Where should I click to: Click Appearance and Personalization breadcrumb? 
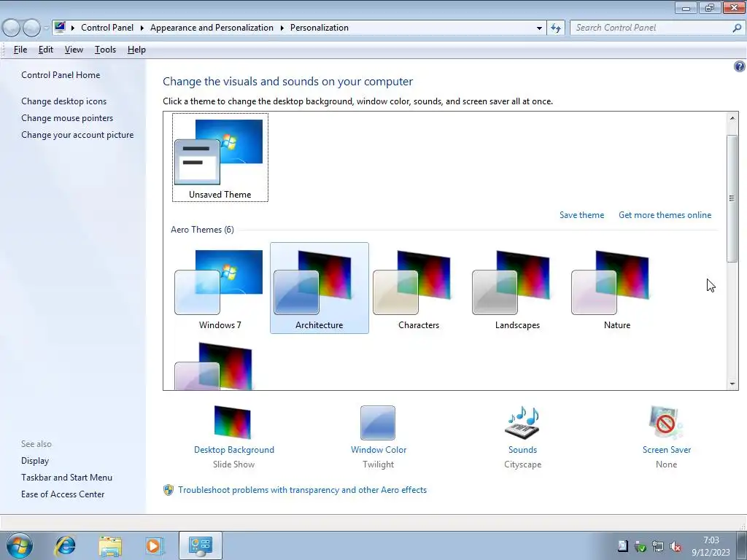[x=212, y=28]
